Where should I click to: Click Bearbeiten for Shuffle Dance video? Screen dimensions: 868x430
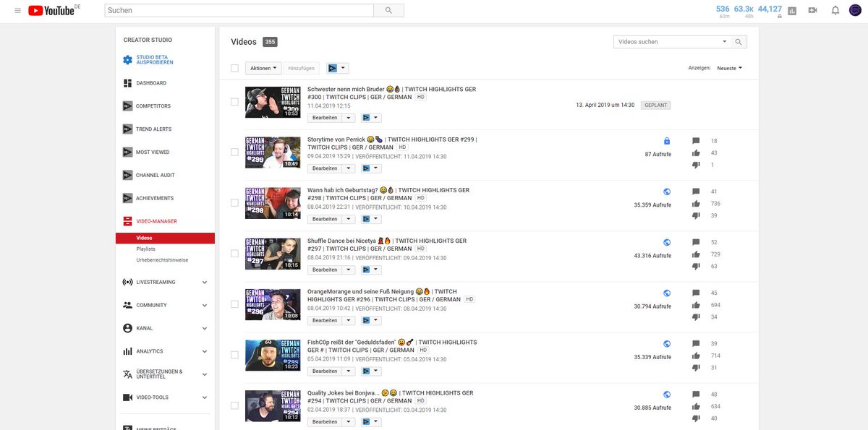325,270
